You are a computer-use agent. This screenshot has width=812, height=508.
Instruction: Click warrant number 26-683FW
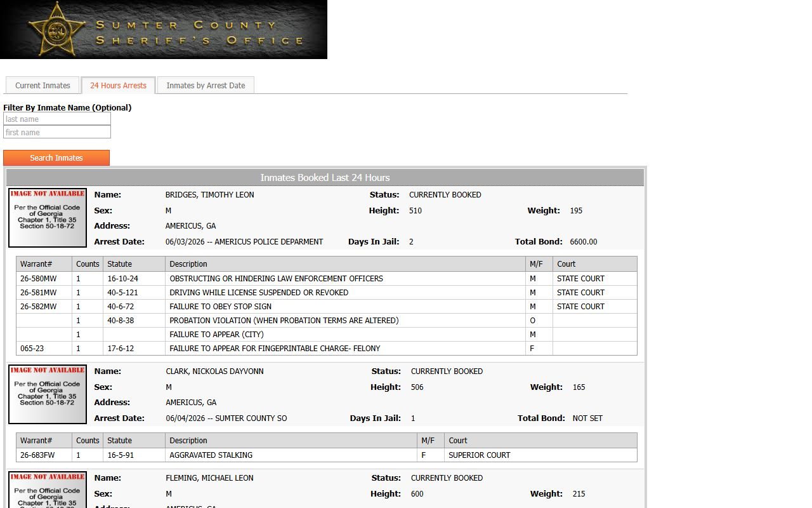click(x=37, y=455)
